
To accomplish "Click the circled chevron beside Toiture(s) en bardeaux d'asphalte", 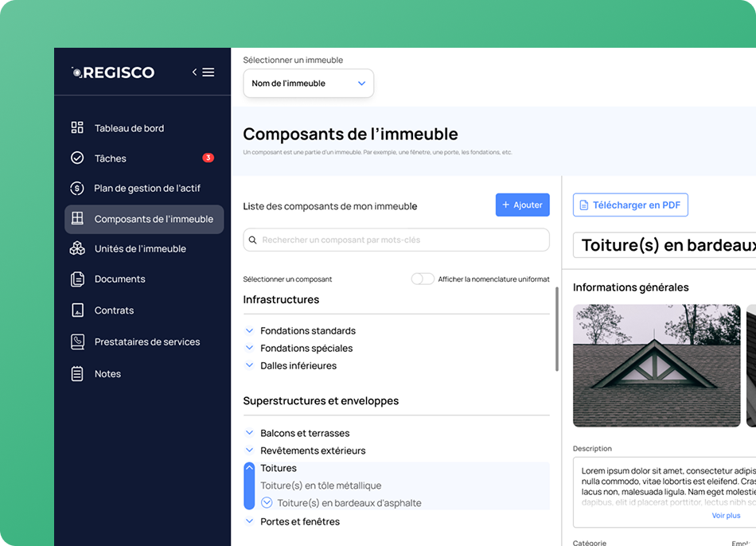I will point(267,502).
